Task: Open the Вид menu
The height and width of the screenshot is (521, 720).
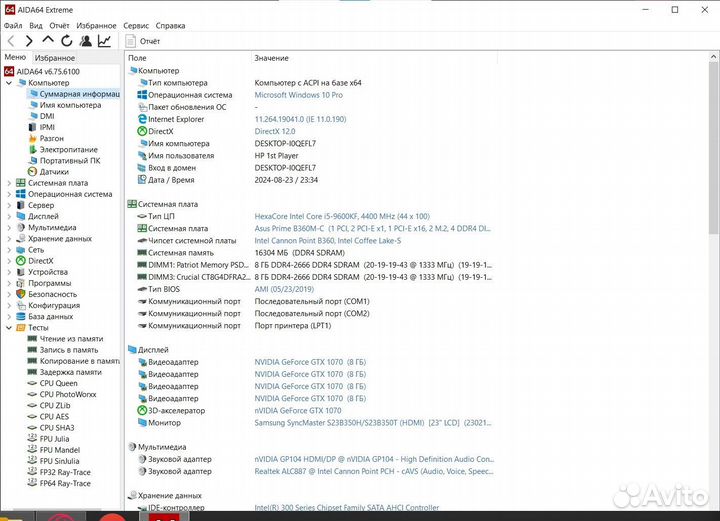Action: [36, 26]
